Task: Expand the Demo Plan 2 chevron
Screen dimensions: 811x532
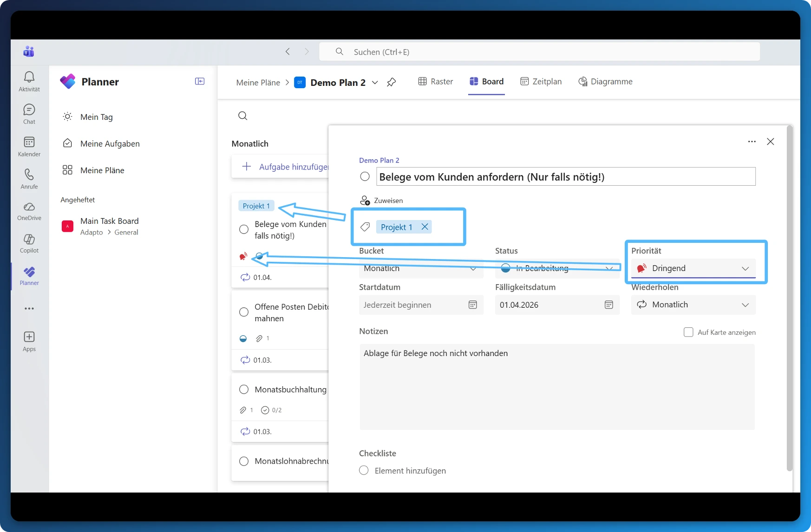Action: pos(375,82)
